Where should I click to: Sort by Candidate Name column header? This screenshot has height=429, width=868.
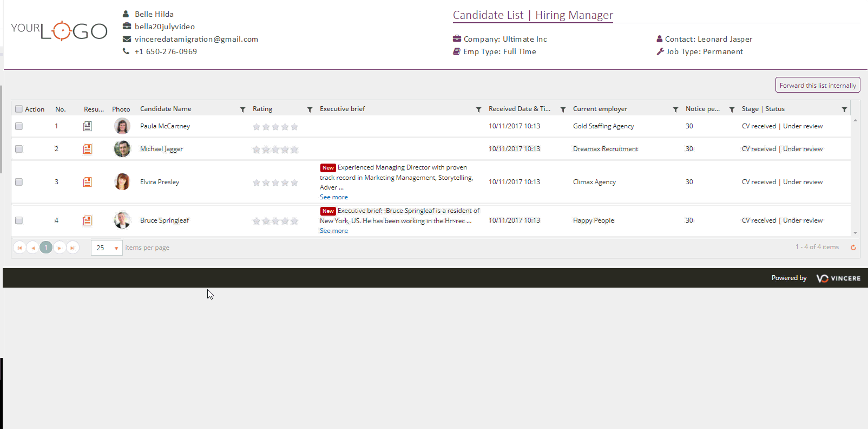click(166, 109)
